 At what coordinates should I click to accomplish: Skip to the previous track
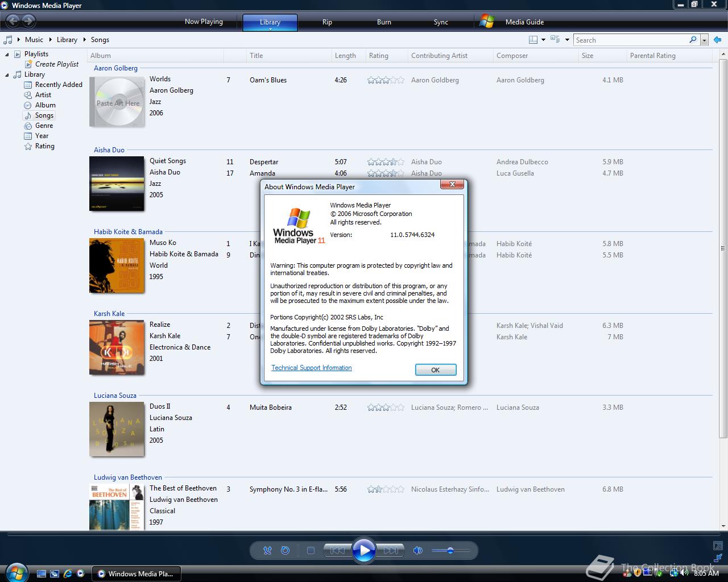pos(337,550)
